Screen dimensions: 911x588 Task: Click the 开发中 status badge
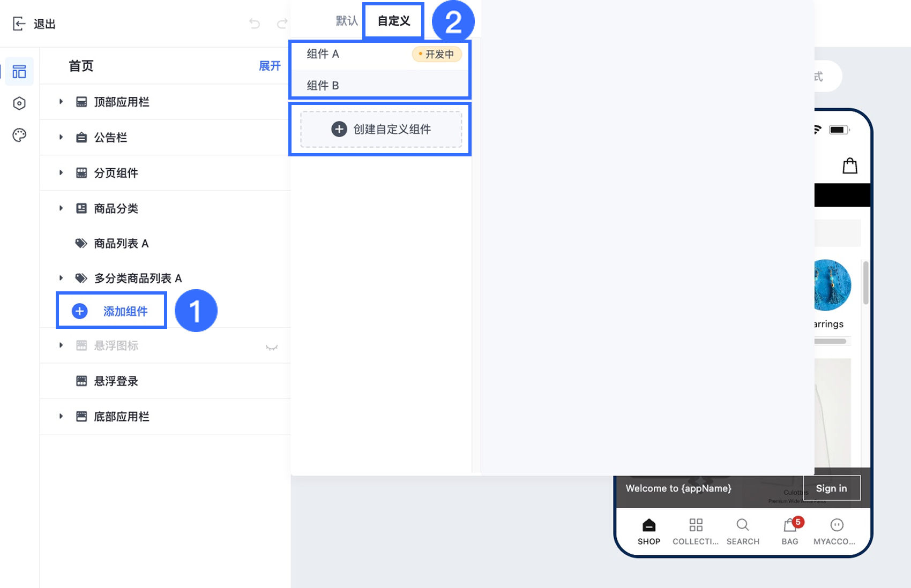tap(437, 54)
